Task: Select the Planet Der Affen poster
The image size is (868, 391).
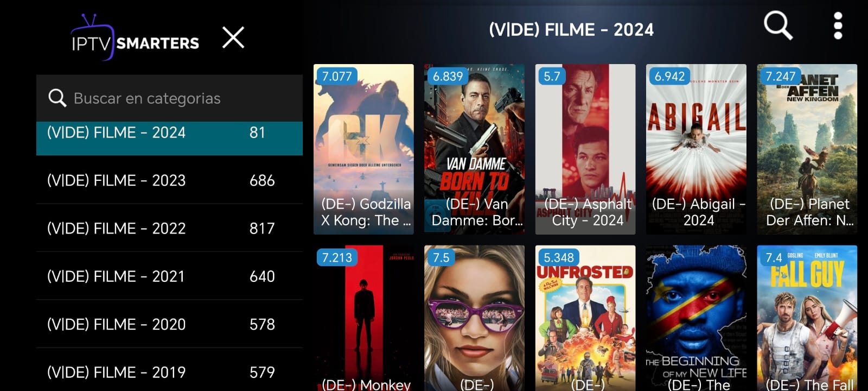Action: click(x=807, y=149)
